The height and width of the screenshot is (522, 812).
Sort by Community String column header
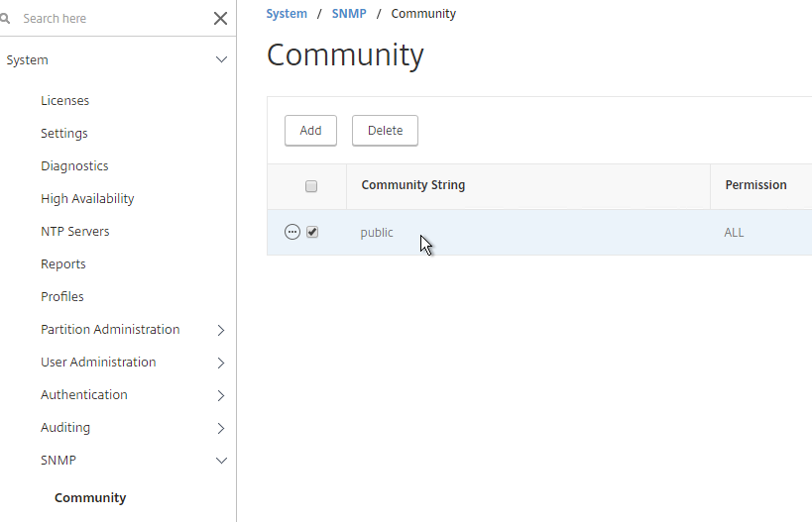413,185
